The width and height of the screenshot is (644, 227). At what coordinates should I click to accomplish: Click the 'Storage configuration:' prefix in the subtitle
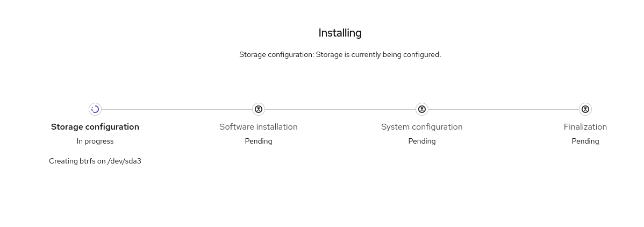(x=276, y=54)
